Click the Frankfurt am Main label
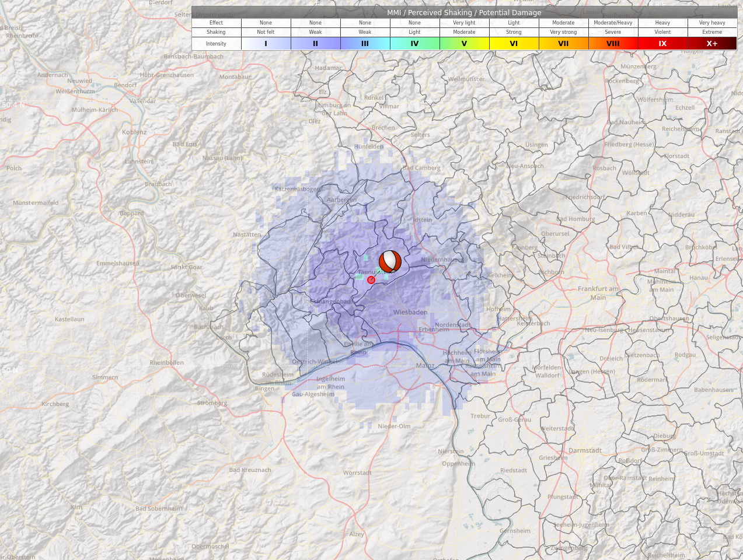Image resolution: width=743 pixels, height=560 pixels. (598, 293)
